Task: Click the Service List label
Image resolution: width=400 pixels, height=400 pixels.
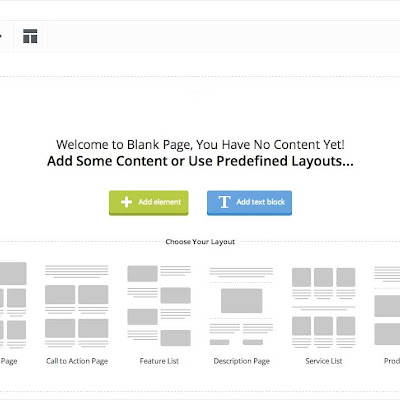Action: pyautogui.click(x=324, y=361)
